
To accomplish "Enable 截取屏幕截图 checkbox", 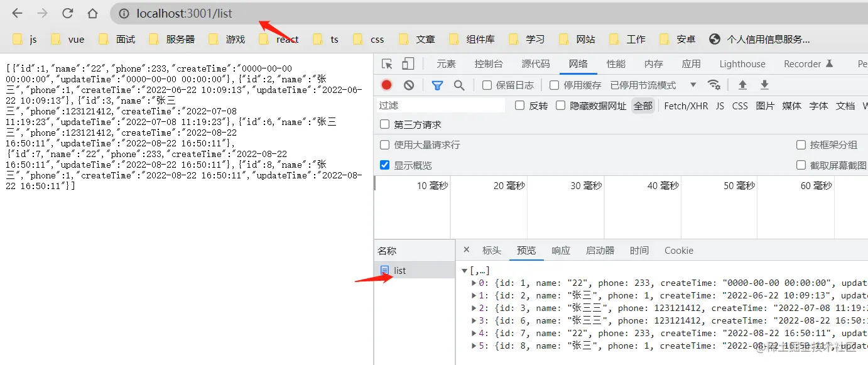I will (801, 165).
